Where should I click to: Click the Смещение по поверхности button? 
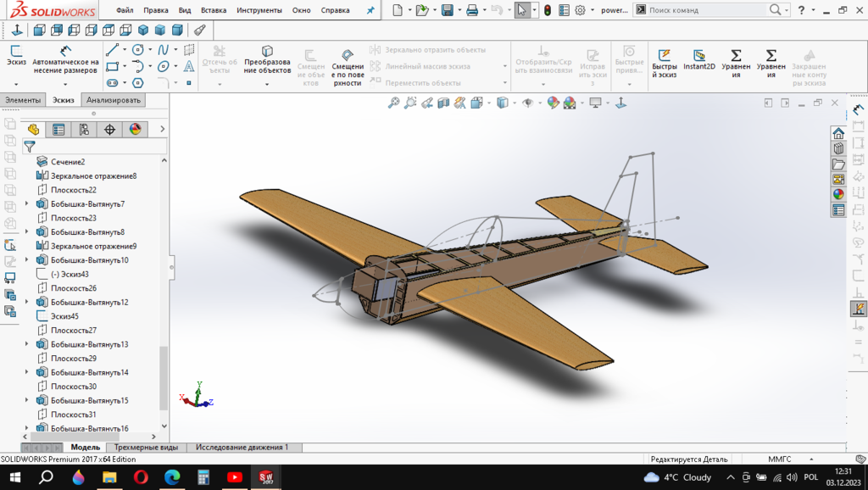[348, 64]
